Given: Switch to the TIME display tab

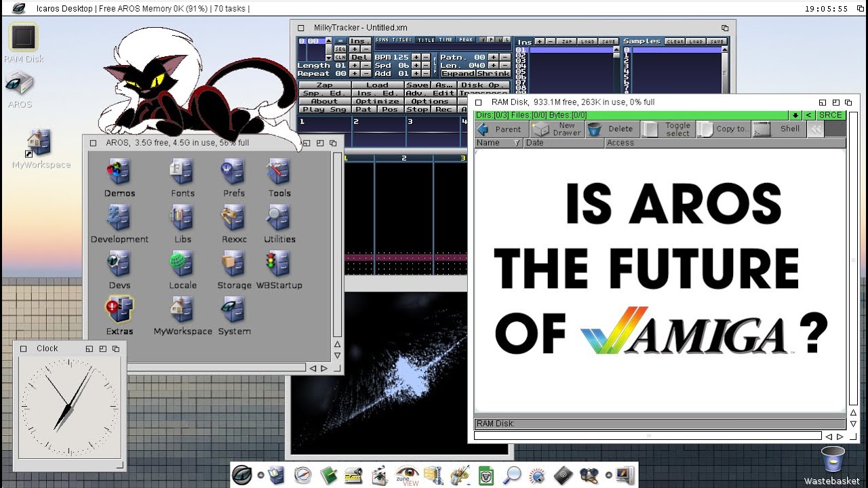Looking at the screenshot, I should [x=446, y=40].
